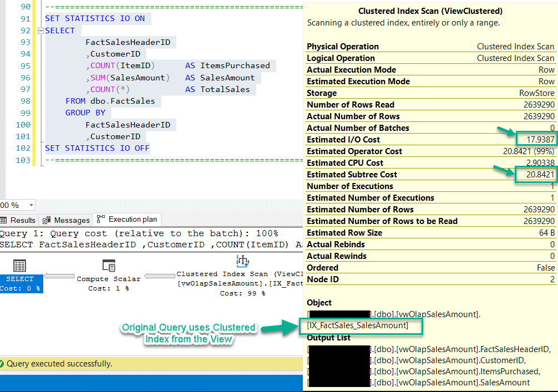Click the 'Number of Rows Read' value 2639290
Image resolution: width=558 pixels, height=392 pixels.
click(539, 105)
